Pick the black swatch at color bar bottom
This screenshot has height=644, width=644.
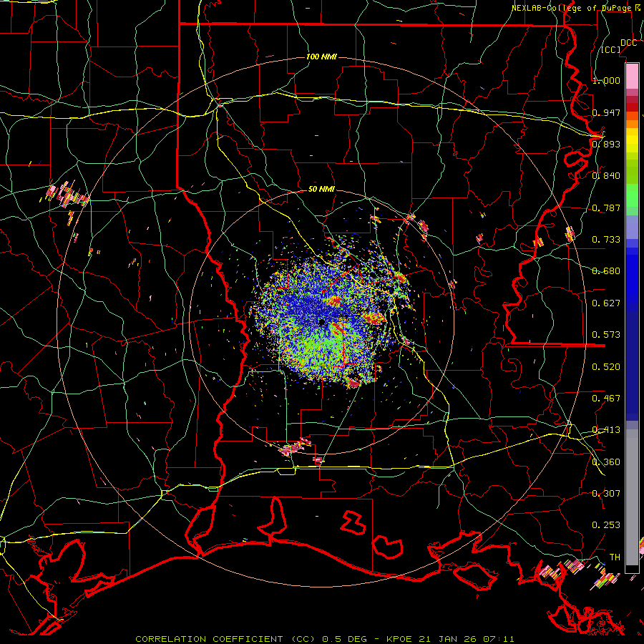click(x=632, y=569)
